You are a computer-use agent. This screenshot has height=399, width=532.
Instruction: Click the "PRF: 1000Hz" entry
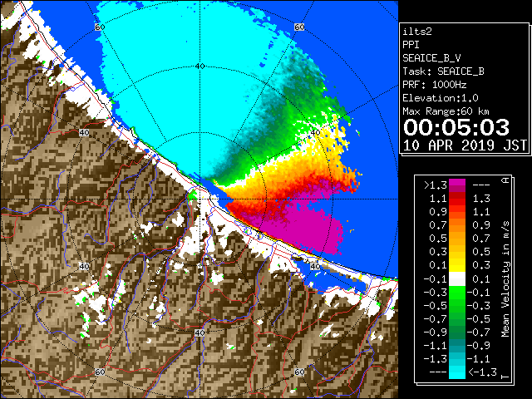click(435, 85)
